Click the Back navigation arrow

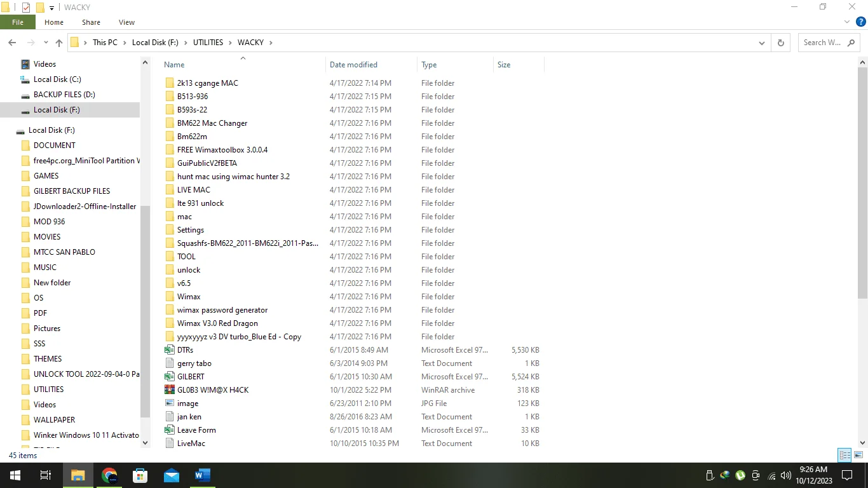pyautogui.click(x=11, y=43)
